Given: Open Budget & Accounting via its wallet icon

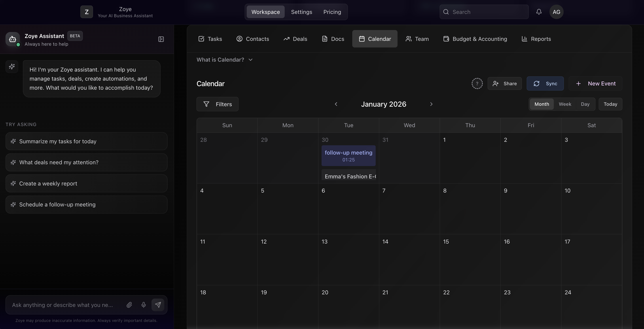Looking at the screenshot, I should (446, 39).
